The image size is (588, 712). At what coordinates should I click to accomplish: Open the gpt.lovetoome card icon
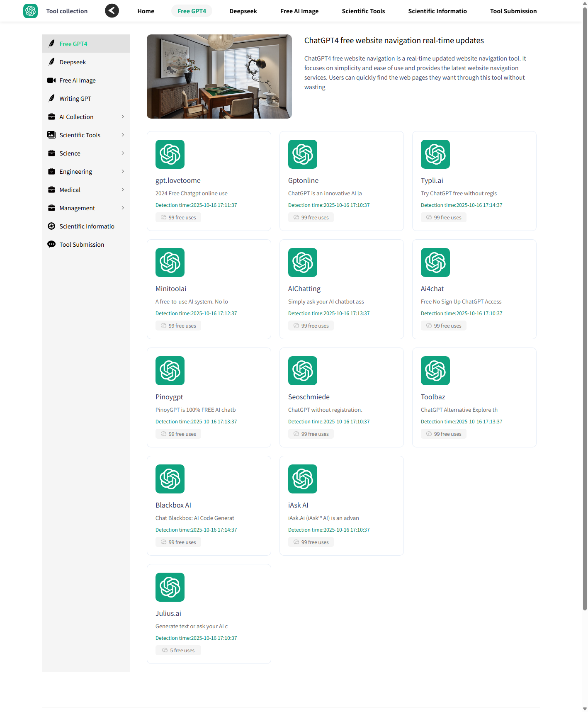tap(170, 154)
